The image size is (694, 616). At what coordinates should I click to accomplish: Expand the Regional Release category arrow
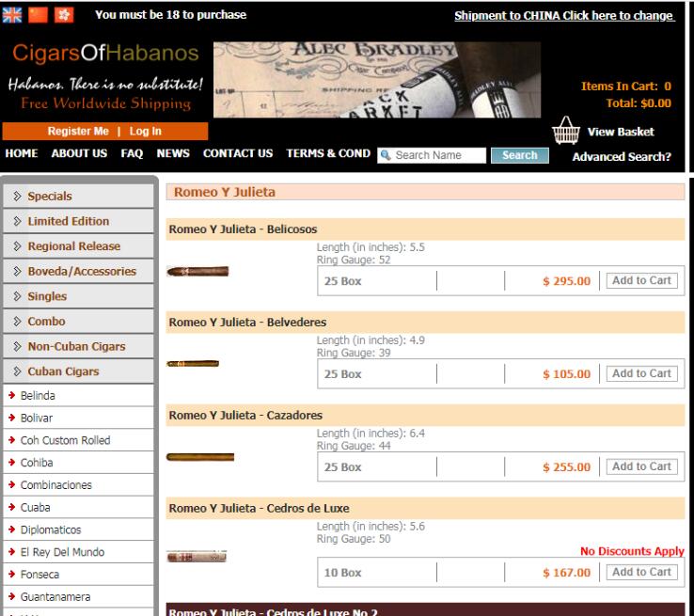17,246
